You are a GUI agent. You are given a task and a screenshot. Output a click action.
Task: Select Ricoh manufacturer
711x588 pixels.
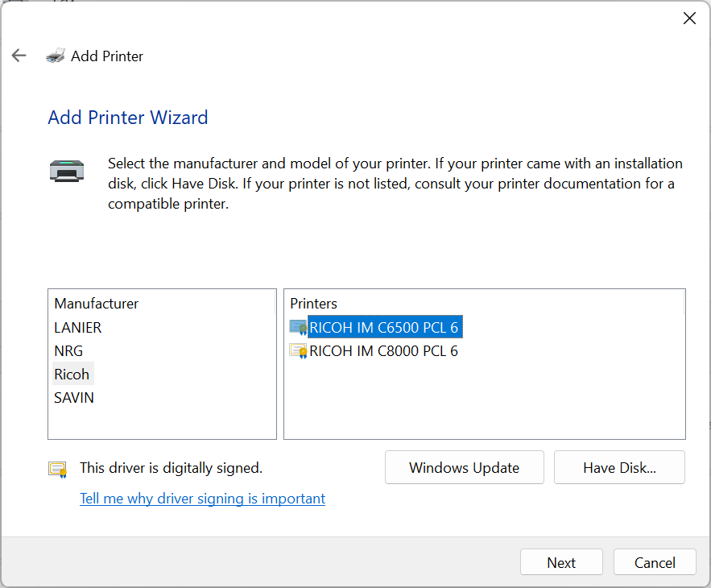pyautogui.click(x=72, y=375)
